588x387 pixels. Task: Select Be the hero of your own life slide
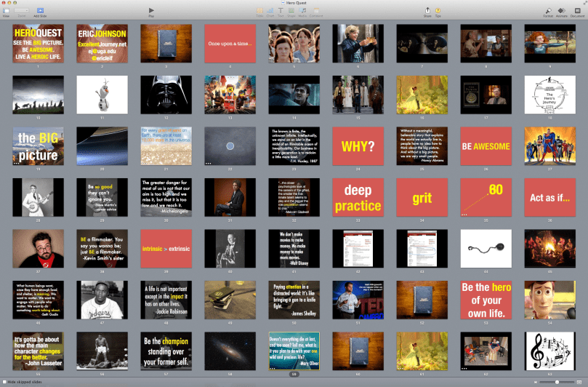(486, 300)
